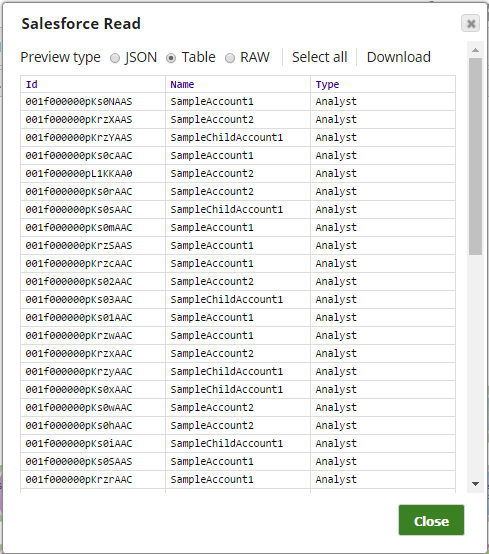Click the Select all link
This screenshot has width=489, height=554.
319,57
